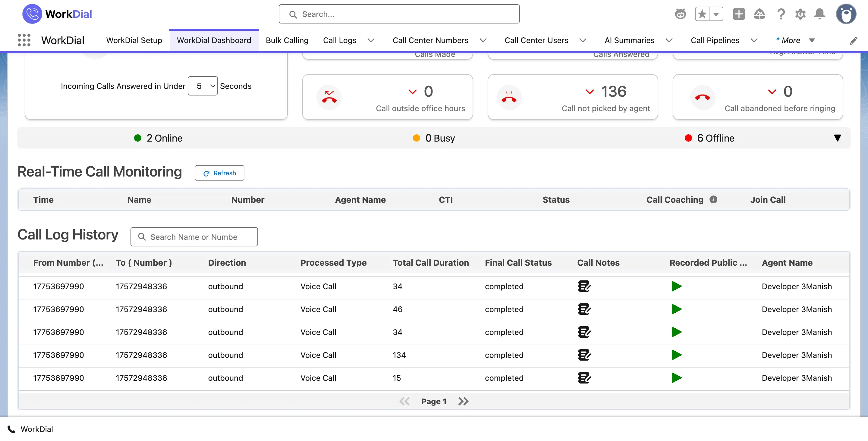Click the WorkDial utility bar item

[30, 429]
